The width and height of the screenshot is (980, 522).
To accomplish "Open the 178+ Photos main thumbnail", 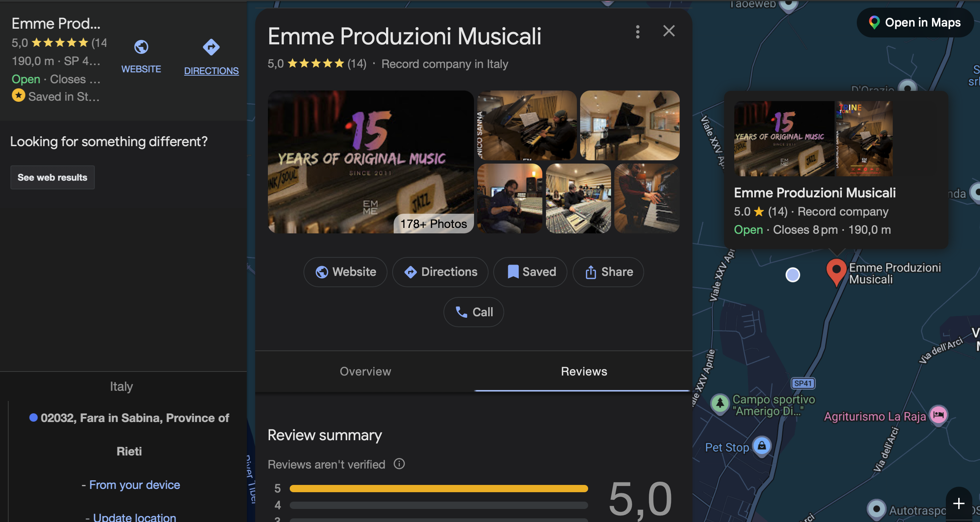I will 370,162.
